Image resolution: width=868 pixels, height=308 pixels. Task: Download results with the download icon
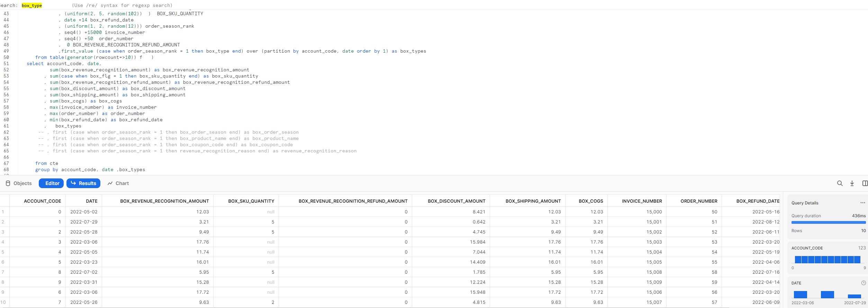point(852,183)
